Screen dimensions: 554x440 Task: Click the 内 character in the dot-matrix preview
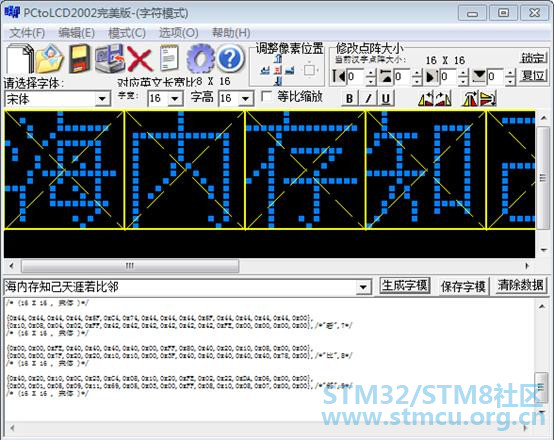185,170
